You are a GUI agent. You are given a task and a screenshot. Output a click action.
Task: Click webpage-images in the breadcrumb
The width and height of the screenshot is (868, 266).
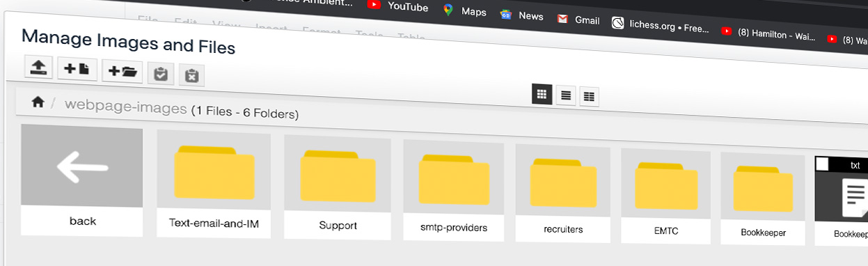126,107
